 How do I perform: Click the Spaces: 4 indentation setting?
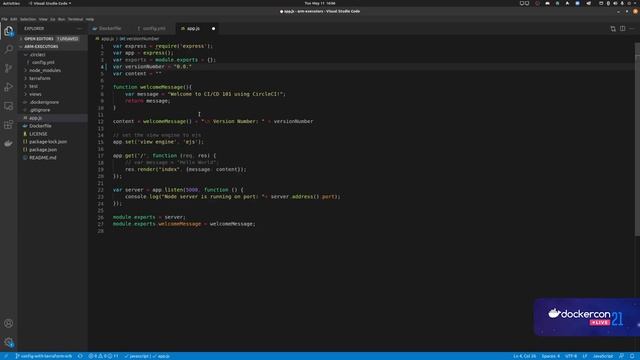551,356
